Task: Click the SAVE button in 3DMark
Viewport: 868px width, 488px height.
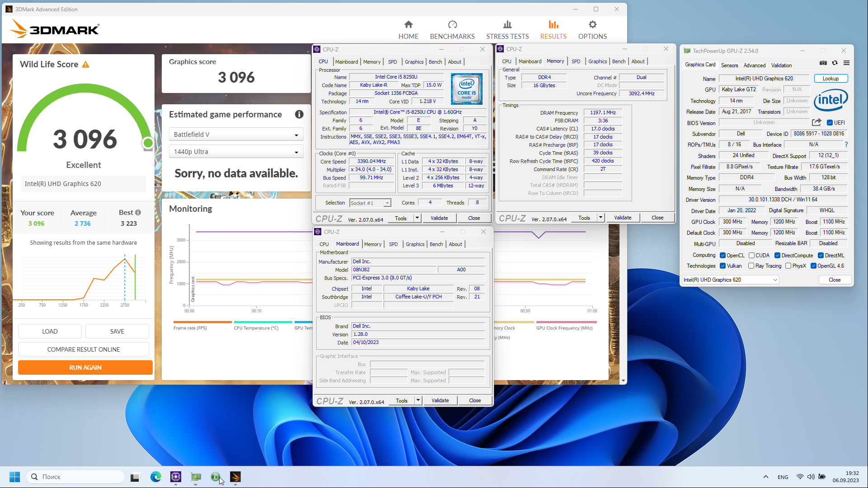Action: 117,331
